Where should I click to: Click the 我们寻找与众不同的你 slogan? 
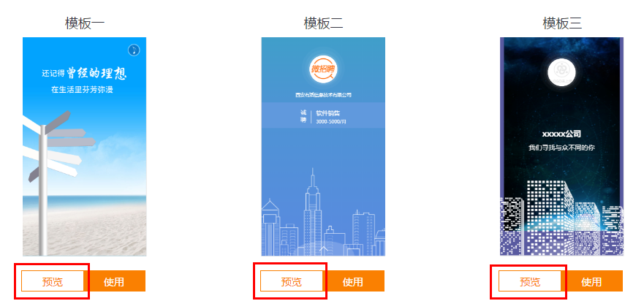coord(561,148)
